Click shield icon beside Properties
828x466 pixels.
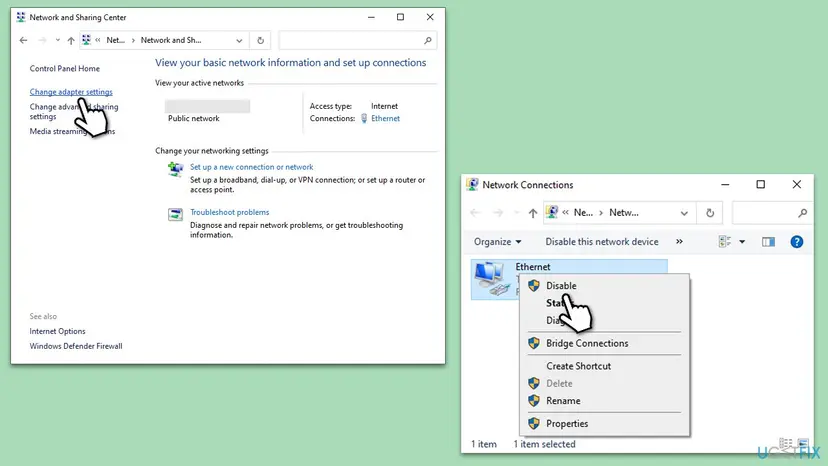[x=534, y=423]
